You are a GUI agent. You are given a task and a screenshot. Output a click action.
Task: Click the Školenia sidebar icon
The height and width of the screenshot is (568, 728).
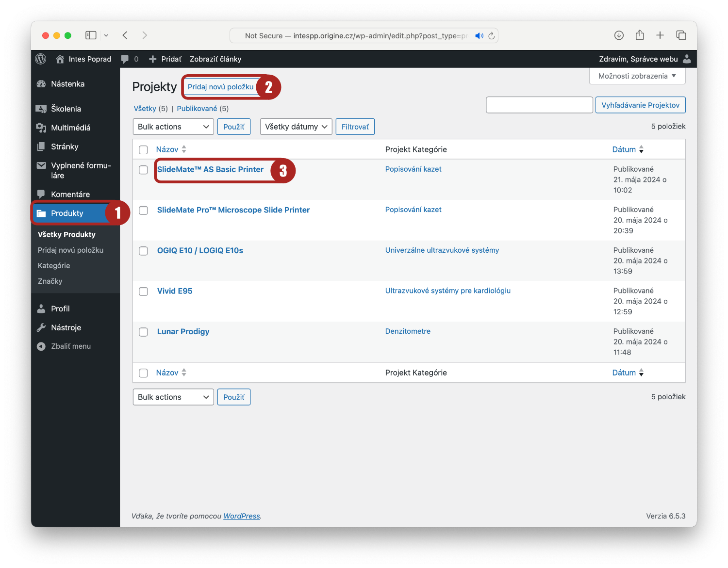coord(41,109)
